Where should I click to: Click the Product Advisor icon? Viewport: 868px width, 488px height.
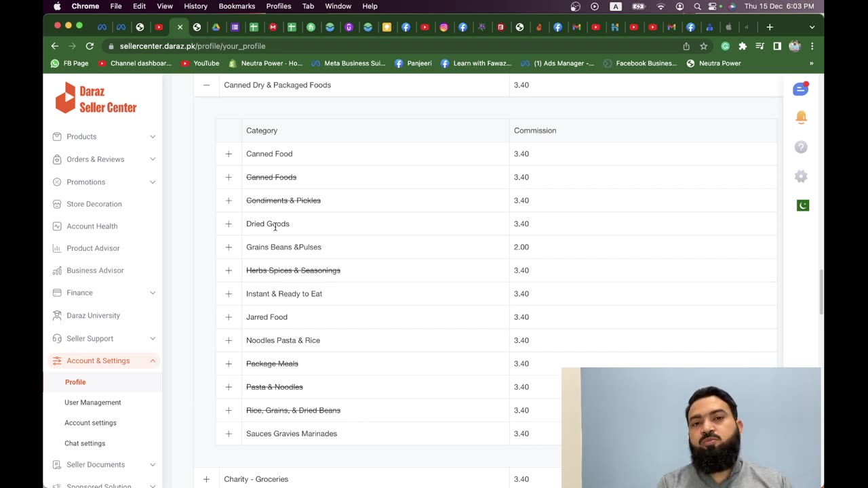(57, 248)
